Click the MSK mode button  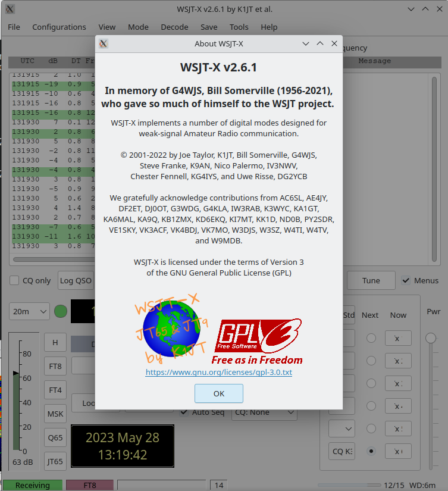[55, 414]
